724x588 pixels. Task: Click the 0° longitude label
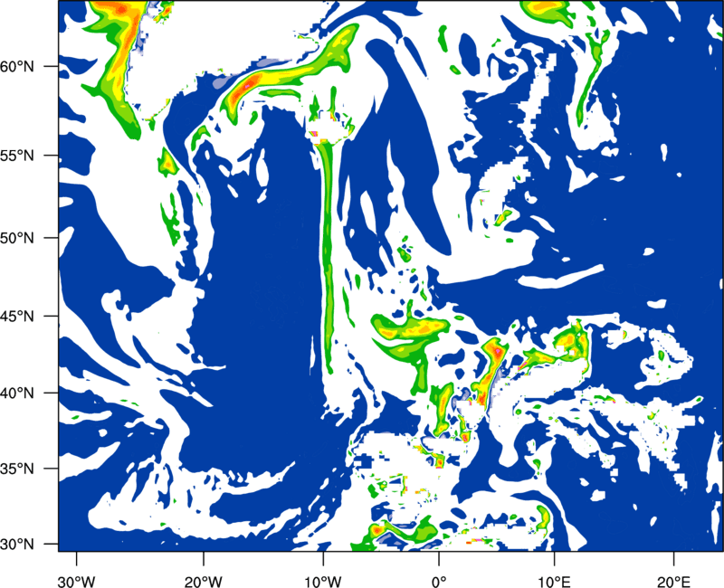pyautogui.click(x=439, y=582)
